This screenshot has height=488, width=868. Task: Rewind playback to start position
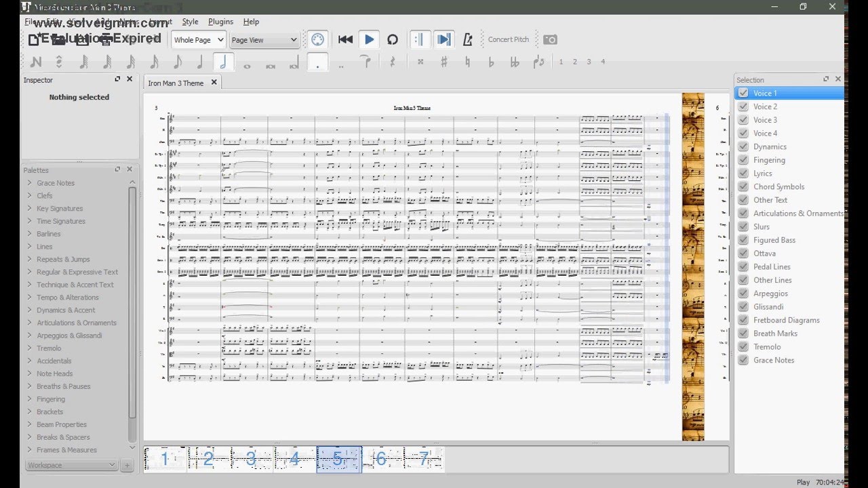click(345, 39)
